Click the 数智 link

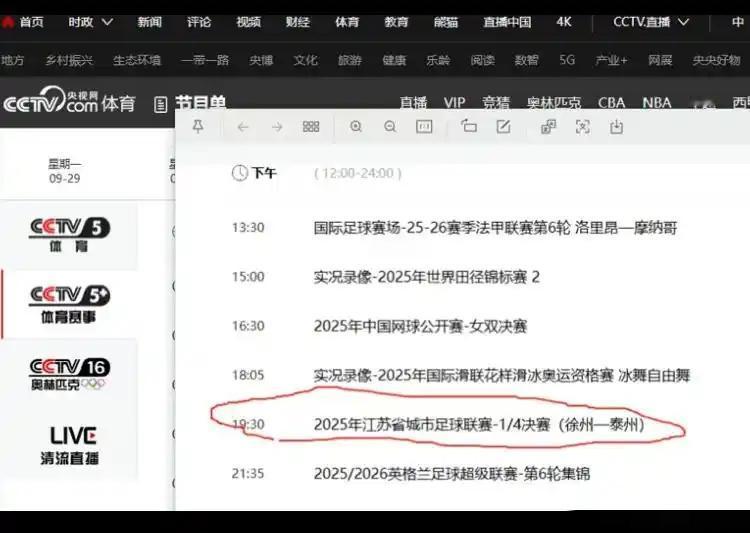click(x=527, y=60)
